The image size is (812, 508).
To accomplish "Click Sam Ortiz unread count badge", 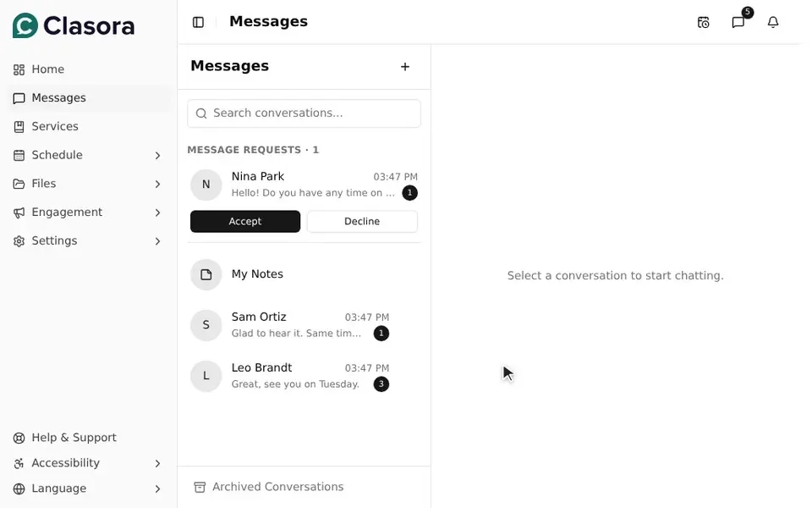I will pyautogui.click(x=381, y=334).
